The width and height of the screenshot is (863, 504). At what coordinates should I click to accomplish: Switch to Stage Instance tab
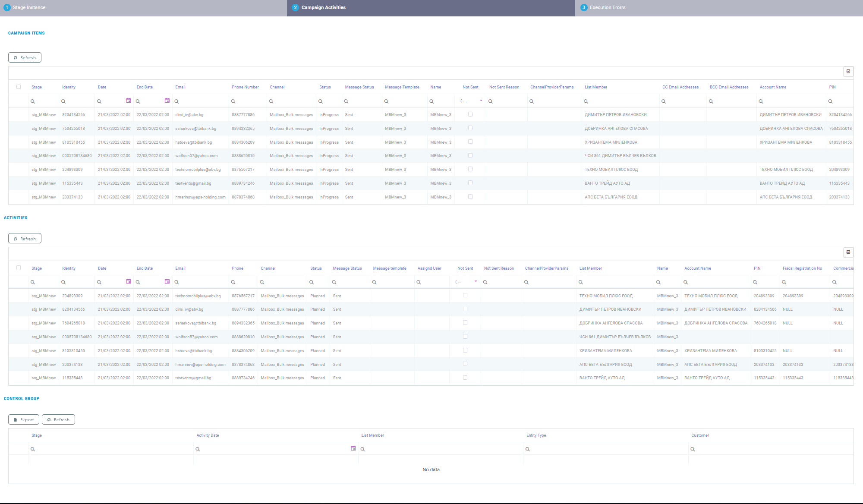pos(29,7)
